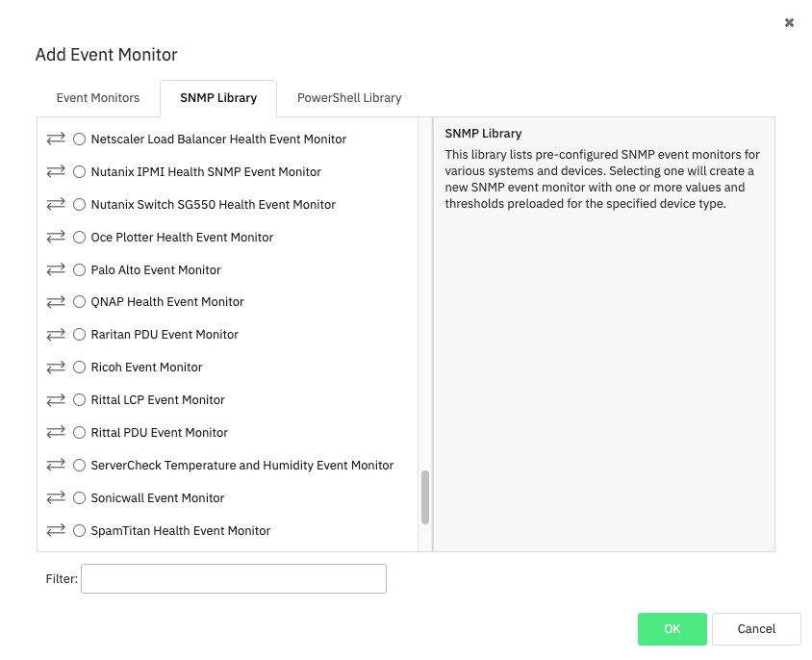The image size is (812, 660).
Task: Click the arrows icon next to Rittal LCP monitor
Action: (x=56, y=399)
